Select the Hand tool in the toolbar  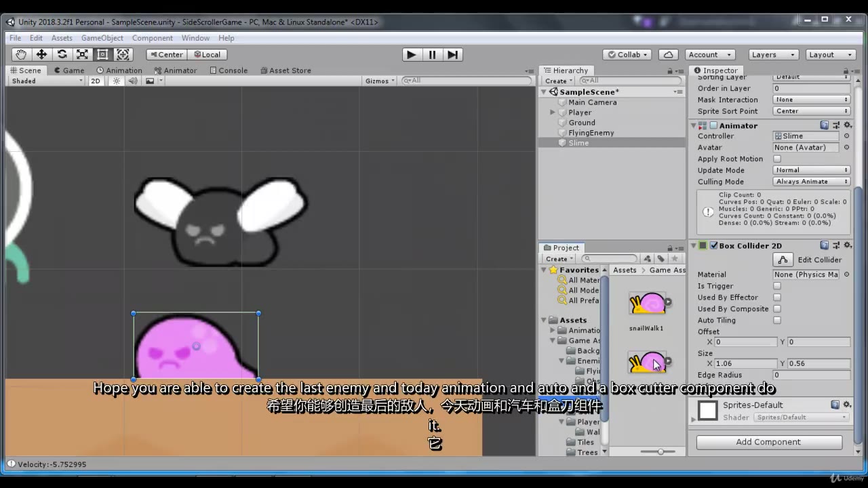(x=22, y=54)
